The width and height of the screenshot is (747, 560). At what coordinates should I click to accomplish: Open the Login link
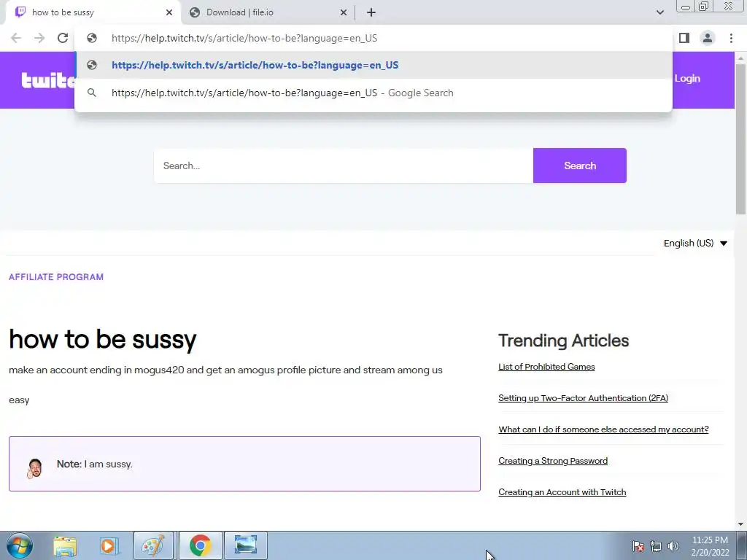[x=687, y=79]
